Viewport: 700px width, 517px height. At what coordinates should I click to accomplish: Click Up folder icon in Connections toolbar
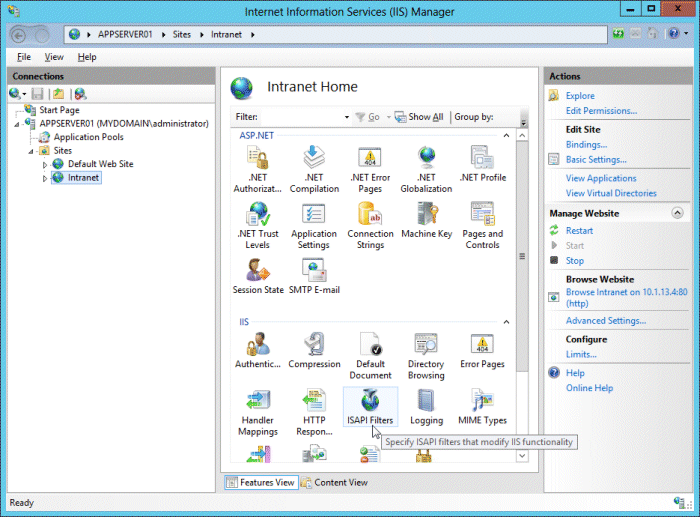tap(58, 94)
